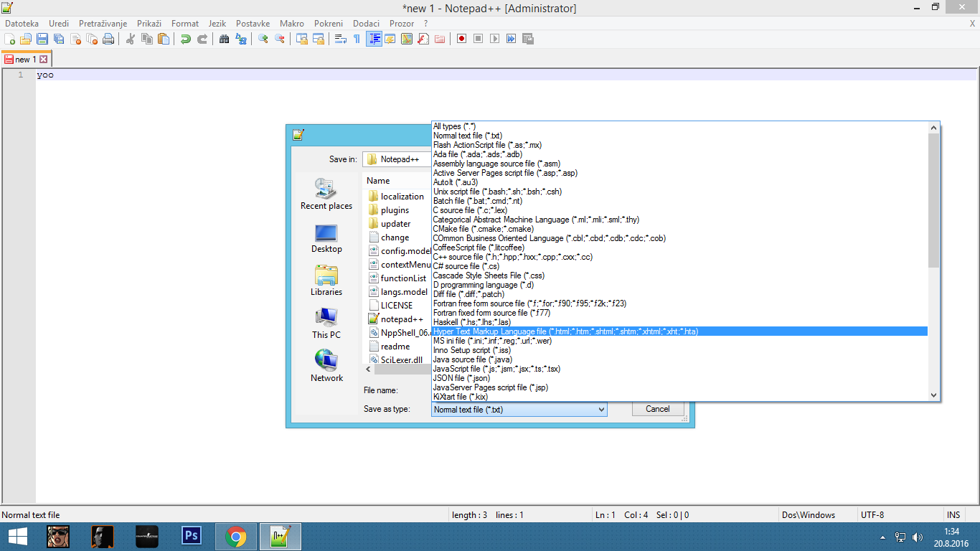
Task: Click the Redo arrow icon
Action: point(202,39)
